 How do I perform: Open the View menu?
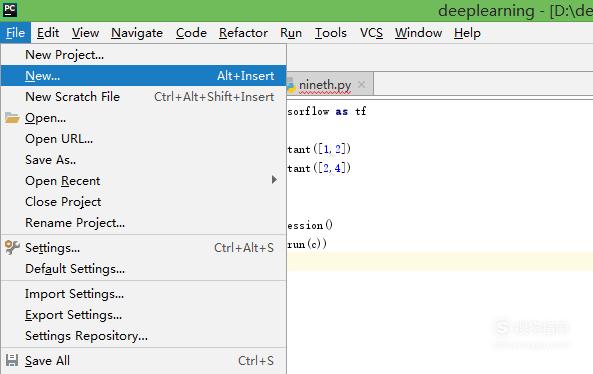point(85,33)
